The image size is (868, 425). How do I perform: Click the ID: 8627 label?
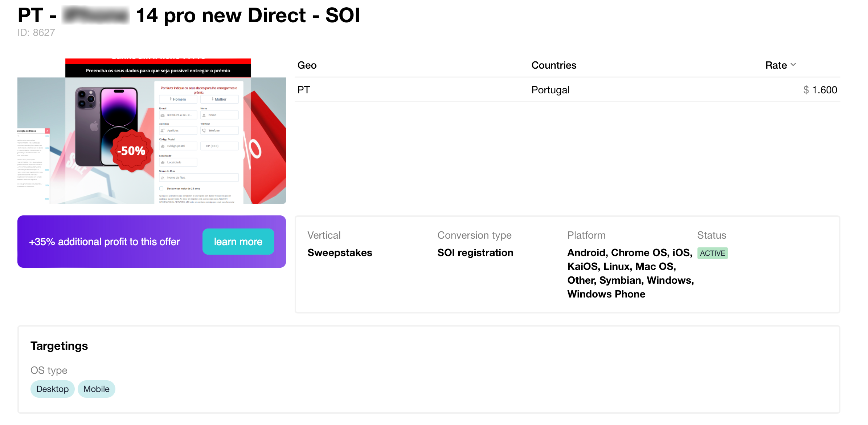click(x=36, y=33)
